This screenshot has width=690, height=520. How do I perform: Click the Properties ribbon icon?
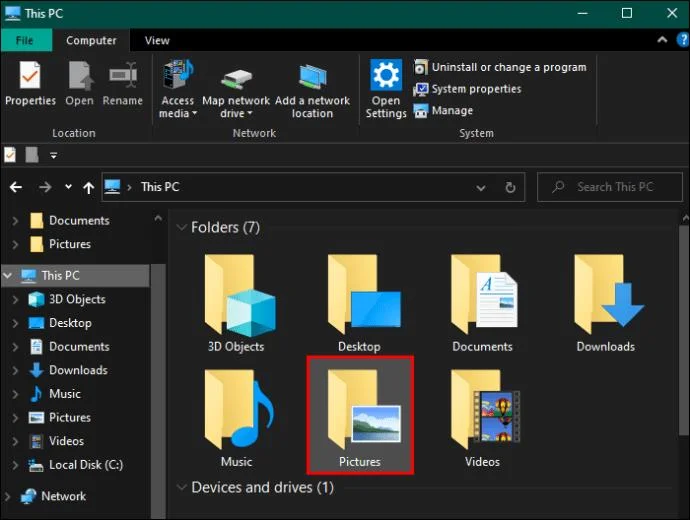[30, 84]
